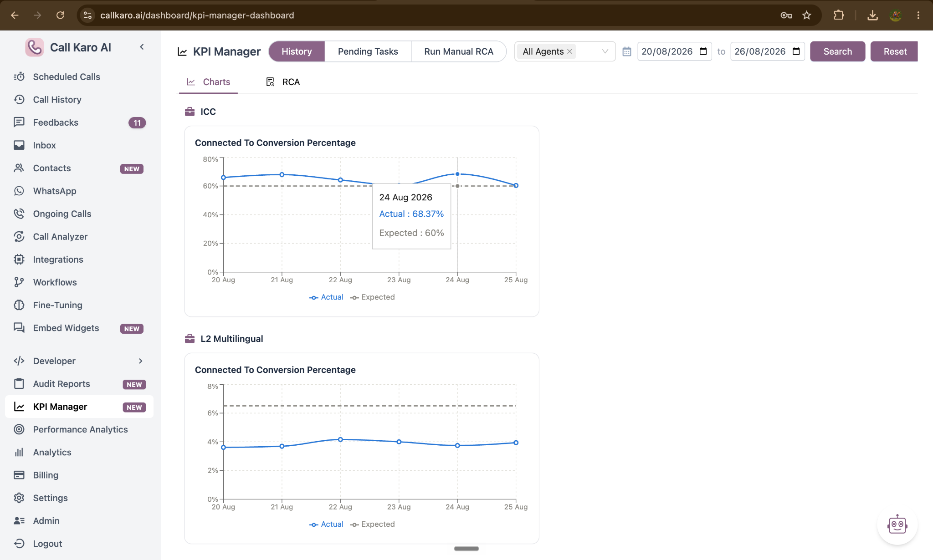Open Audit Reports clipboard icon
Screen dimensions: 933x560
pos(19,384)
